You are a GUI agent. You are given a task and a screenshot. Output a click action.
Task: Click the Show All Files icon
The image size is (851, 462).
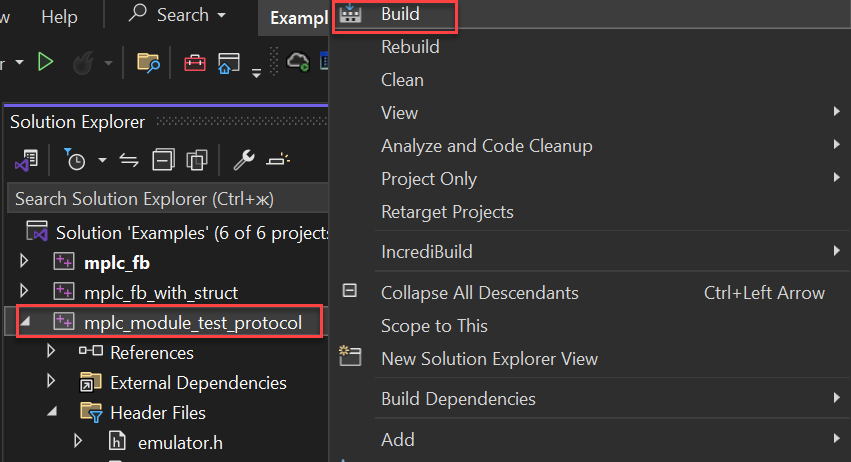pyautogui.click(x=196, y=160)
